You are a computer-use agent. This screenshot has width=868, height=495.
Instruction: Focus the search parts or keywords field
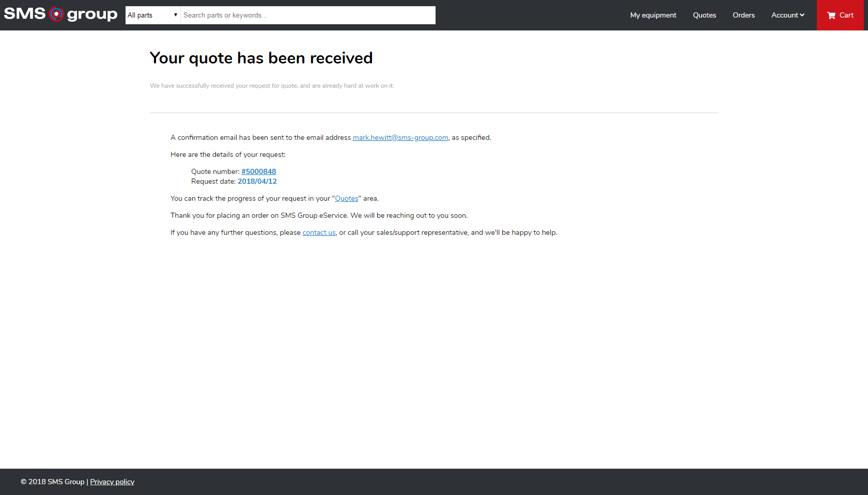pyautogui.click(x=307, y=15)
